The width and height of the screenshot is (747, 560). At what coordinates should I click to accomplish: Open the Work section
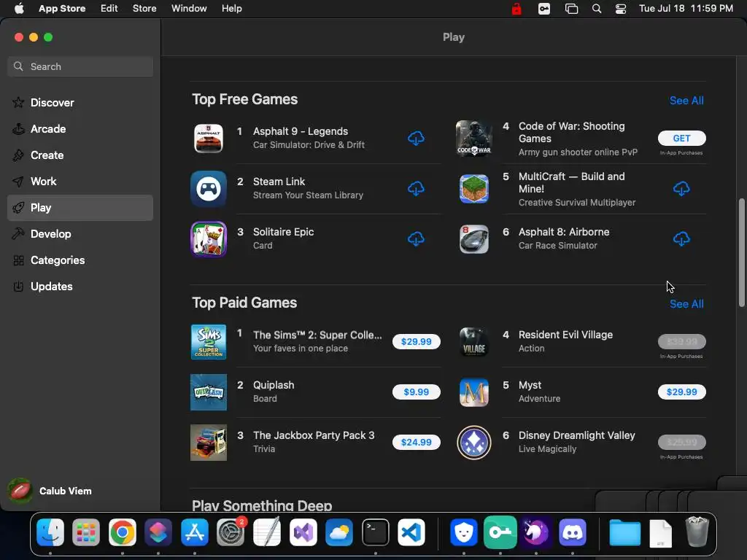click(x=80, y=182)
